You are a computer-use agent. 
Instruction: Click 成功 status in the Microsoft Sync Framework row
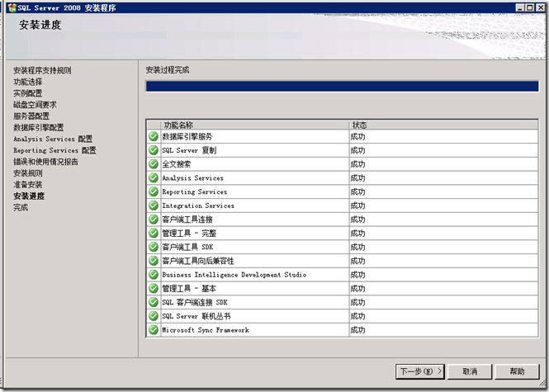pos(357,330)
